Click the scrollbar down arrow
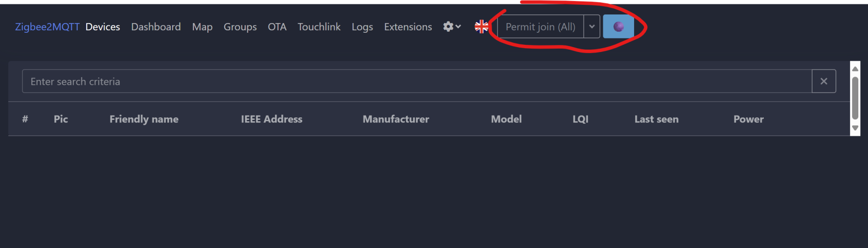868x248 pixels. tap(855, 128)
